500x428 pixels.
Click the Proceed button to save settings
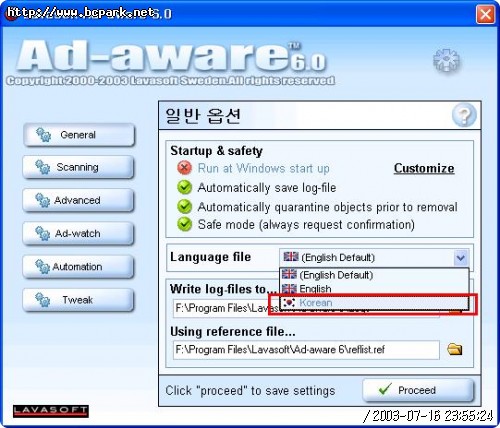[x=418, y=390]
